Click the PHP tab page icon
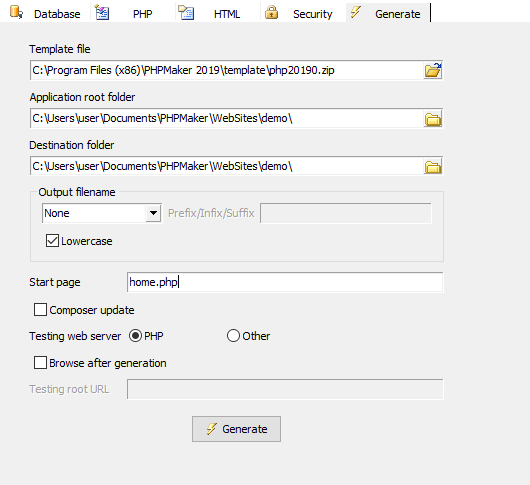This screenshot has width=530, height=485. point(102,13)
